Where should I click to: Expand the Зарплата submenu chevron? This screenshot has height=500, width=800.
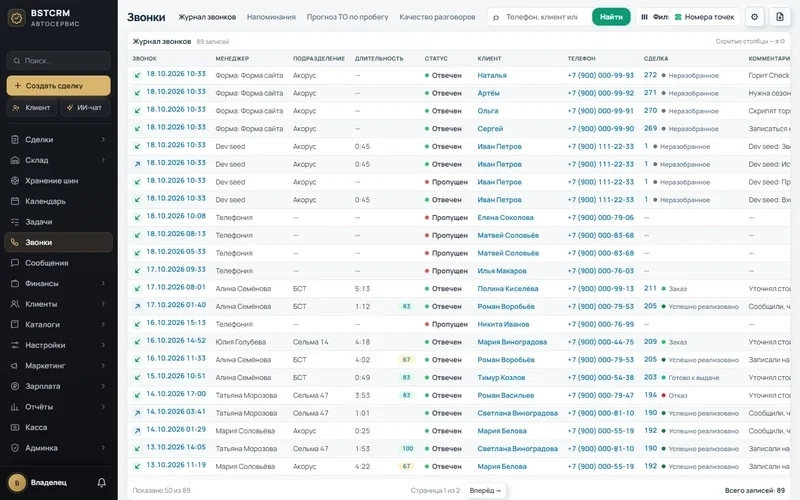pyautogui.click(x=103, y=386)
